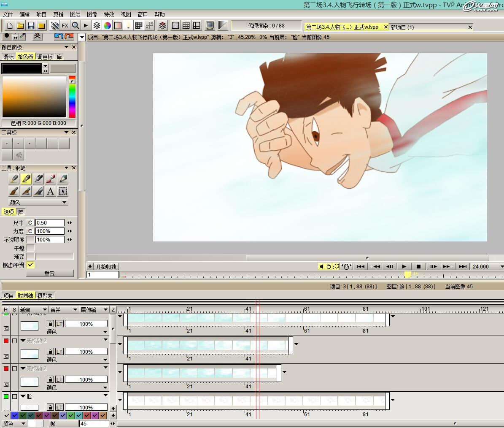The height and width of the screenshot is (428, 504).
Task: Select the Text tool in tools panel
Action: pyautogui.click(x=51, y=191)
